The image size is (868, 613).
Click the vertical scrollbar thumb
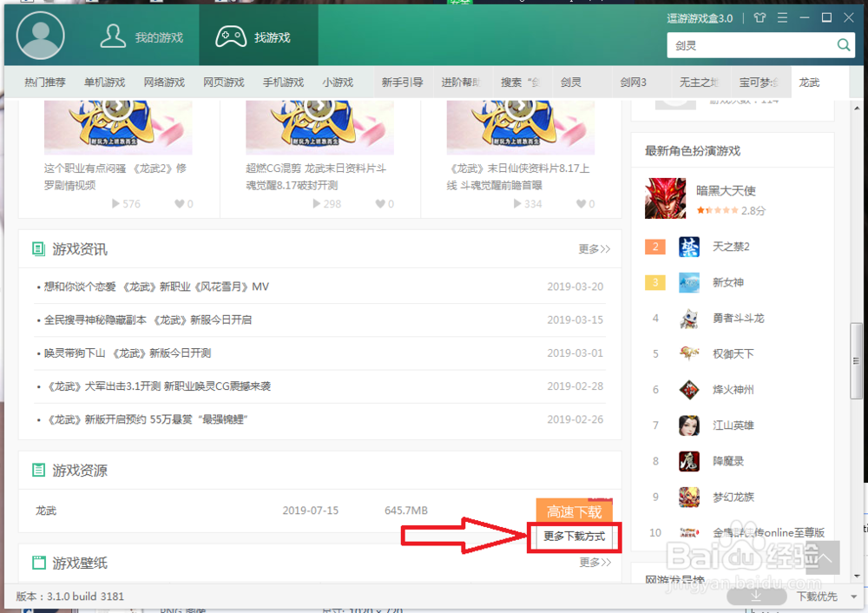[856, 361]
